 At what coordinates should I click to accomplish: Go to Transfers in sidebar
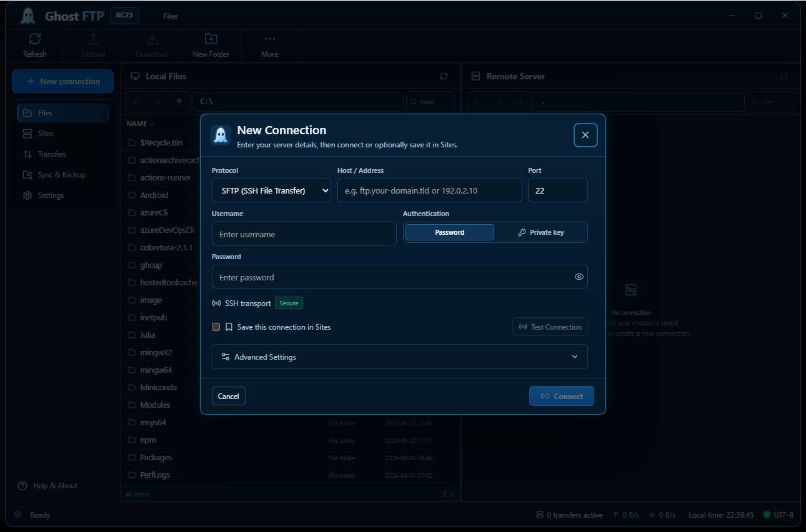point(63,154)
